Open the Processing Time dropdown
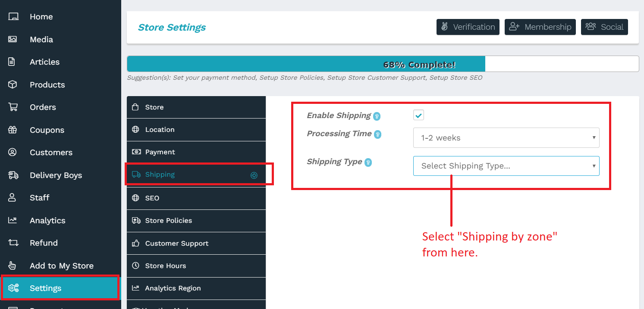Screen dimensions: 644x309 506,137
